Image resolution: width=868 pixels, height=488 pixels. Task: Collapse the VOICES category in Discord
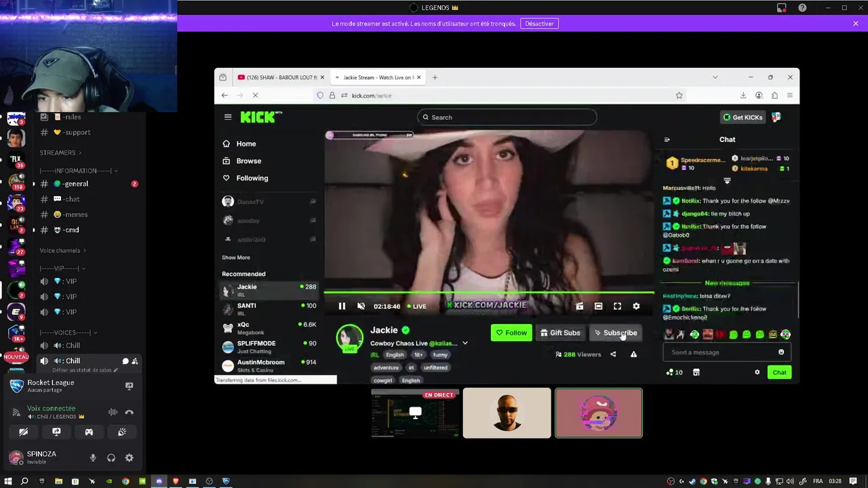click(x=68, y=333)
